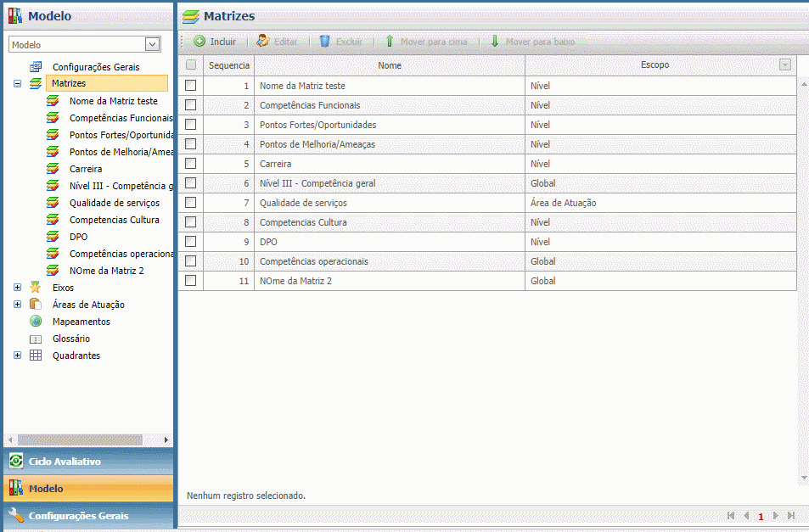Click the green Incluir plus icon
This screenshot has width=809, height=532.
point(199,41)
